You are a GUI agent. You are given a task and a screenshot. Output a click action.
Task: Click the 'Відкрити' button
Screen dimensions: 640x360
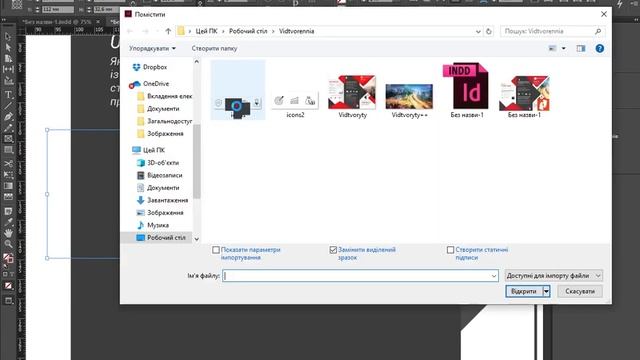pos(524,291)
